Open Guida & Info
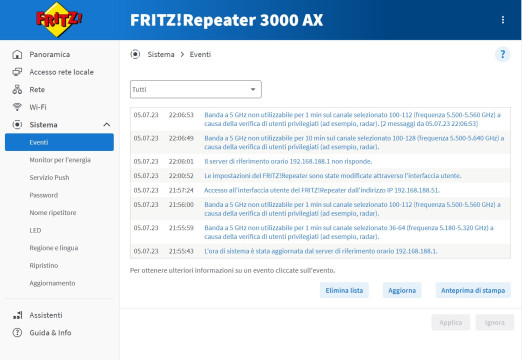Image resolution: width=522 pixels, height=360 pixels. coord(50,333)
